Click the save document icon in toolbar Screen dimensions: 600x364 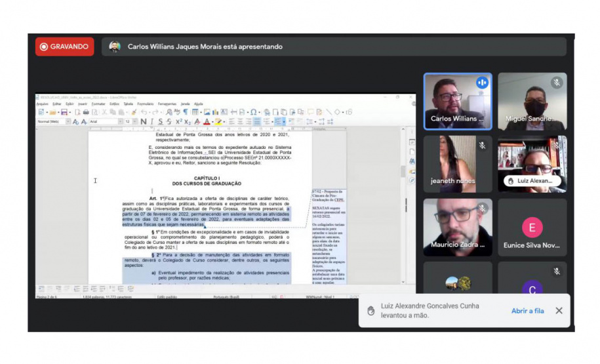tap(64, 112)
